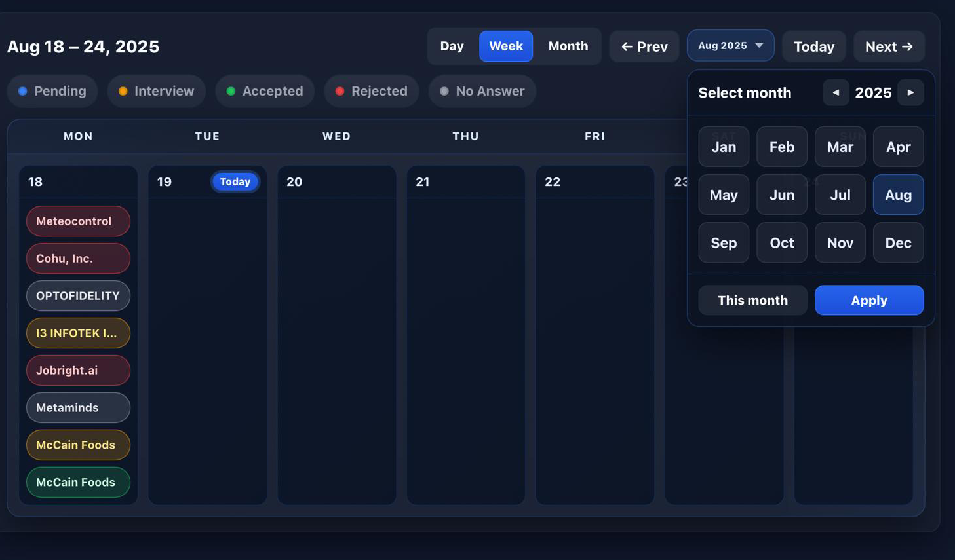Click the THU column header

click(x=465, y=136)
